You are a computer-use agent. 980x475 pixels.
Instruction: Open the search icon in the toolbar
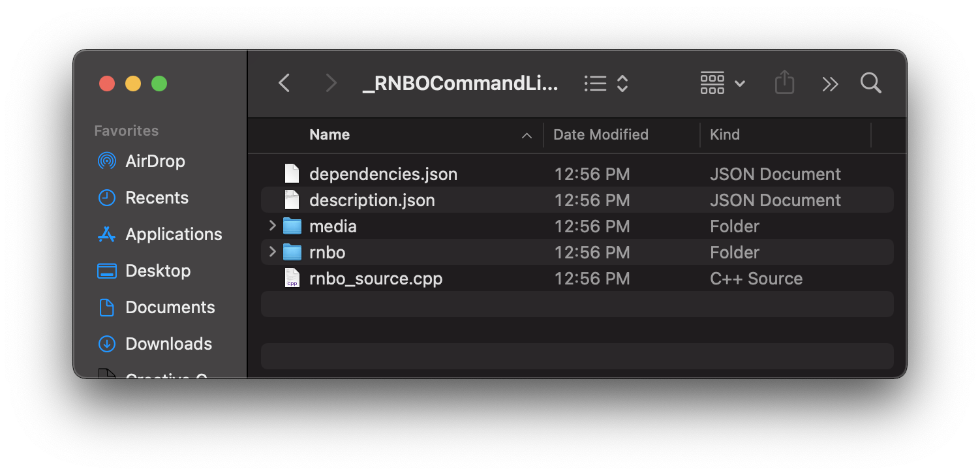(x=870, y=83)
